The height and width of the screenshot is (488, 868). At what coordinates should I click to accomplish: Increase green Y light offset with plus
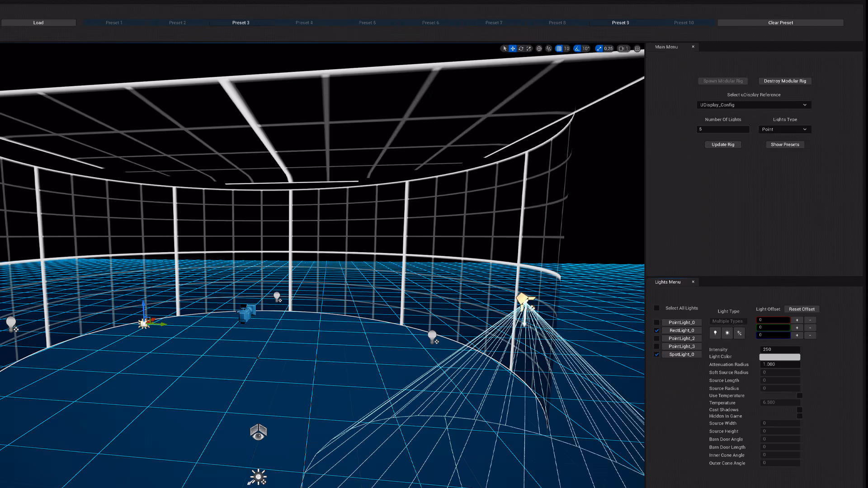[797, 328]
